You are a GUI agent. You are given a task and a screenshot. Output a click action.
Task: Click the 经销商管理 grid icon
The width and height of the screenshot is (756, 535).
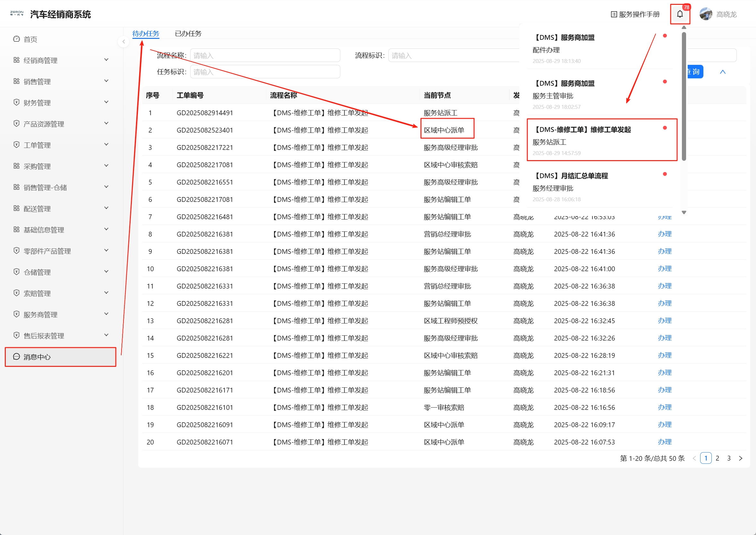[16, 60]
